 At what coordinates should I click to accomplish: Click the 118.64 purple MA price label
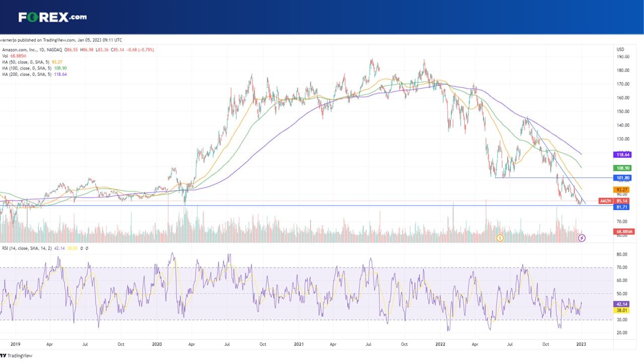pyautogui.click(x=622, y=155)
